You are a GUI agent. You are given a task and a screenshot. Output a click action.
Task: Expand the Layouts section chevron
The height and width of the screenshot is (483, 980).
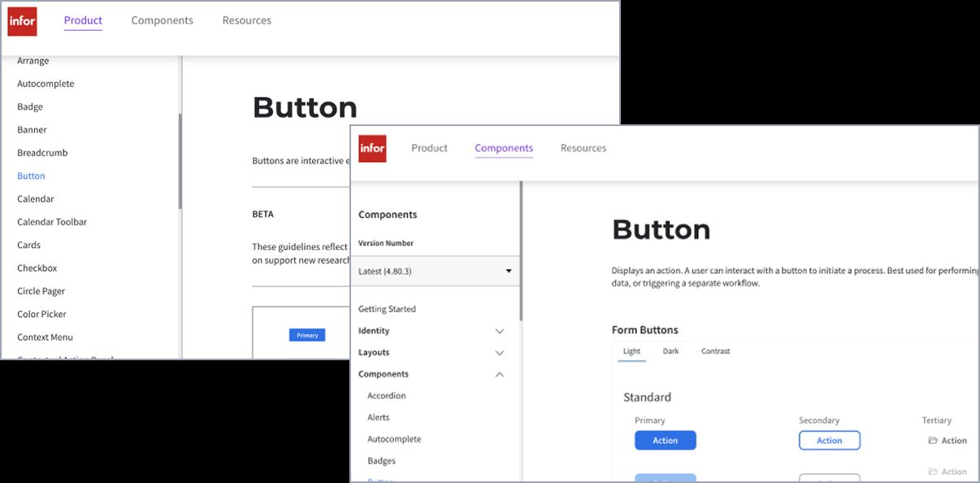click(500, 353)
